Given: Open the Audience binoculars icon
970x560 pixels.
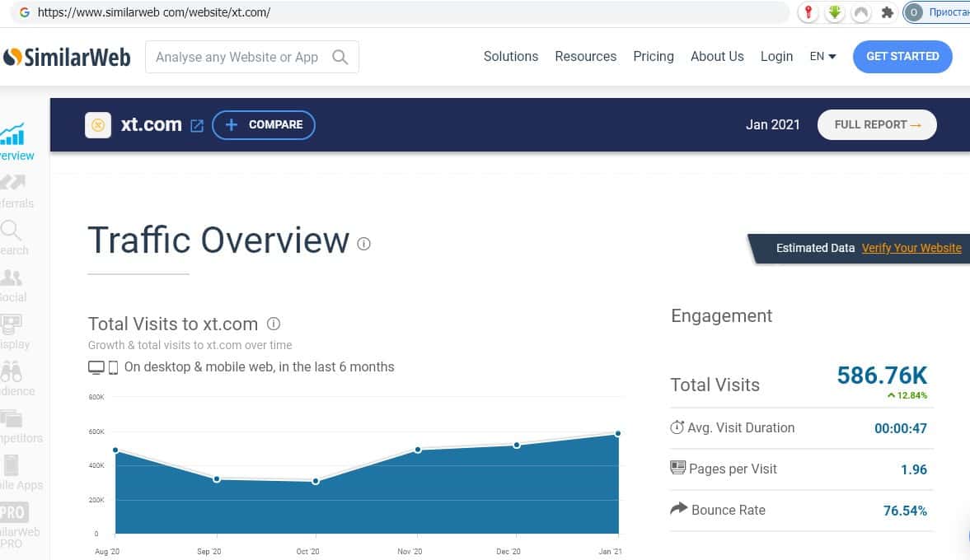Looking at the screenshot, I should point(12,371).
